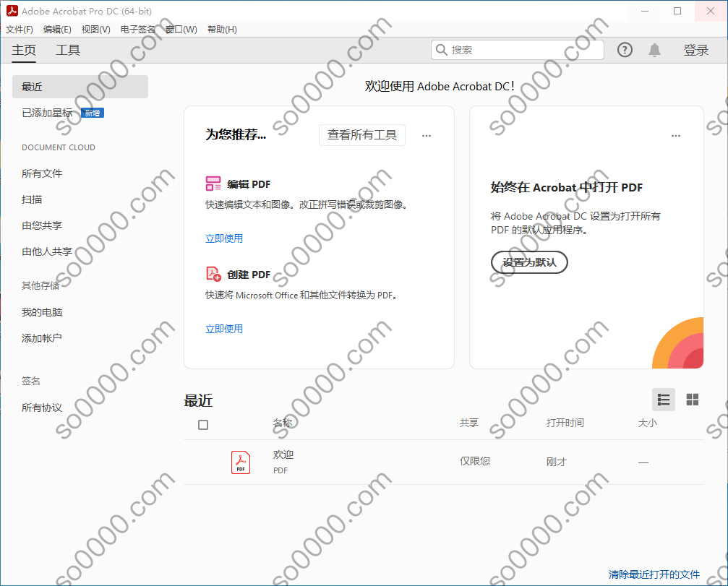Click the 创建 PDF heading text

[249, 275]
